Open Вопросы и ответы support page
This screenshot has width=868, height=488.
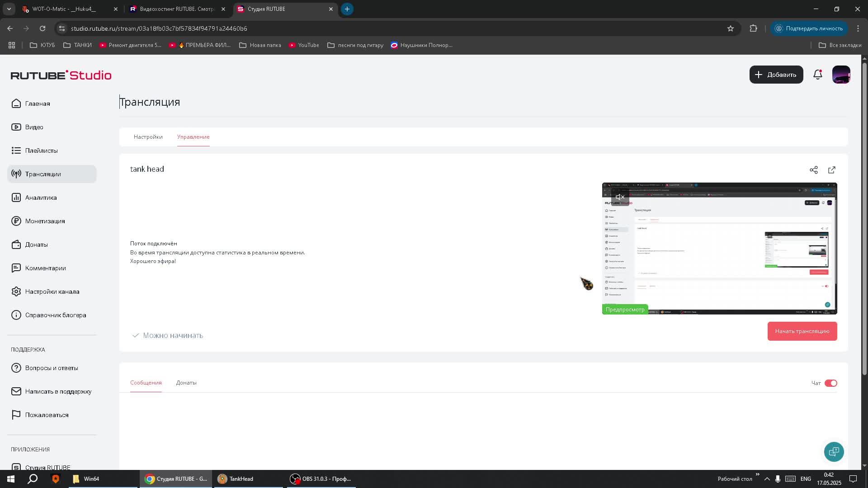tap(52, 368)
